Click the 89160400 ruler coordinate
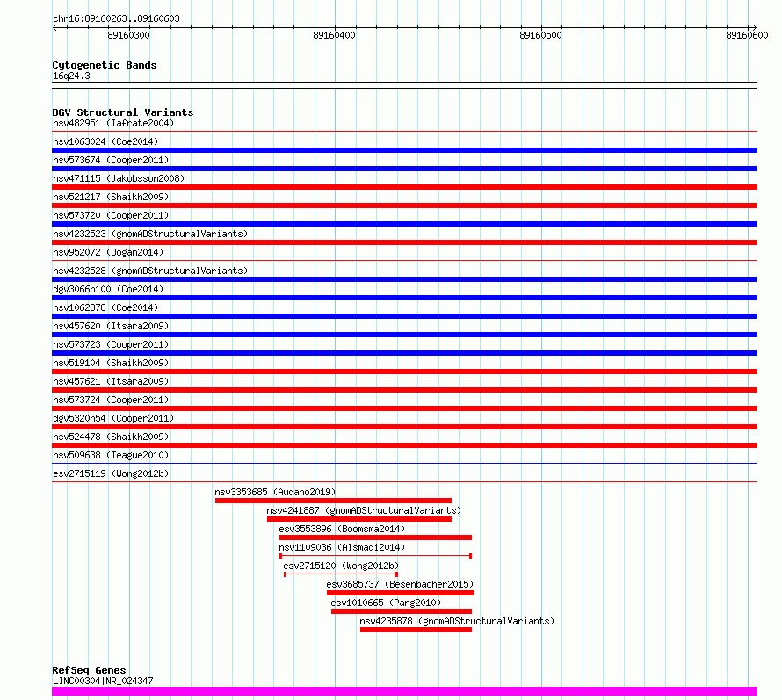This screenshot has height=700, width=782. pos(334,35)
